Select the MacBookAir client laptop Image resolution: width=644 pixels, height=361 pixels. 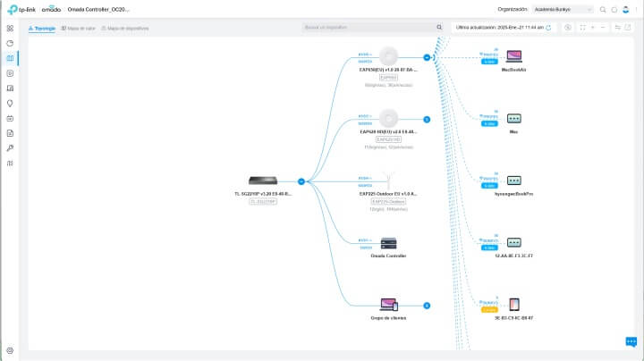[x=513, y=56]
